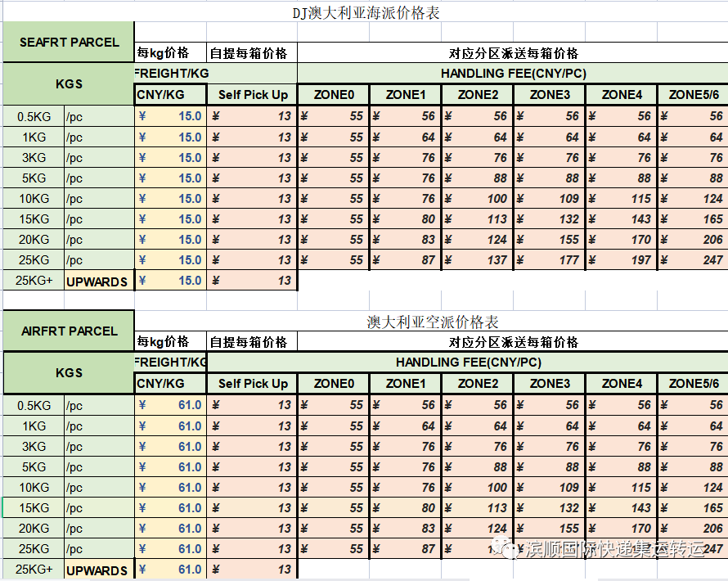Select sea table ZONE0 column header
The height and width of the screenshot is (581, 728).
[334, 95]
